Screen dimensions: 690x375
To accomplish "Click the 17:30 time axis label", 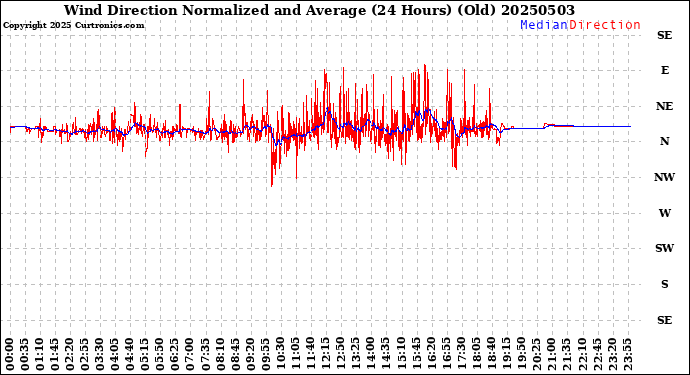I will (x=461, y=354).
